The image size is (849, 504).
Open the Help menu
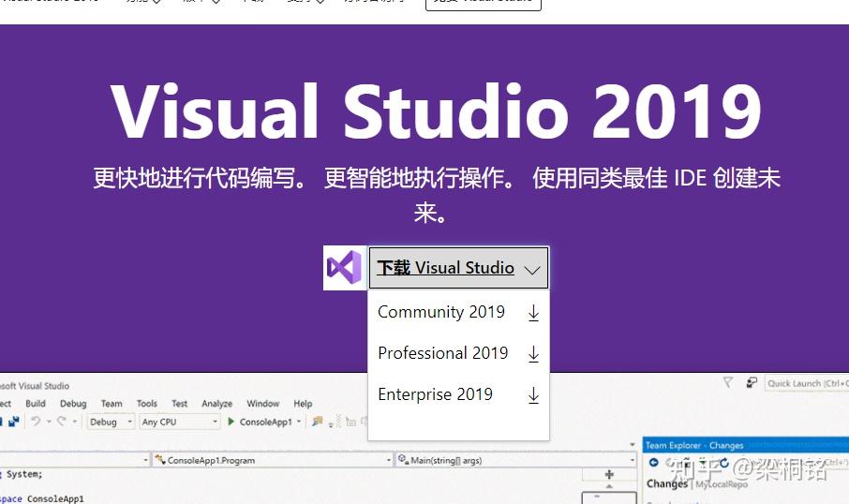[x=303, y=404]
